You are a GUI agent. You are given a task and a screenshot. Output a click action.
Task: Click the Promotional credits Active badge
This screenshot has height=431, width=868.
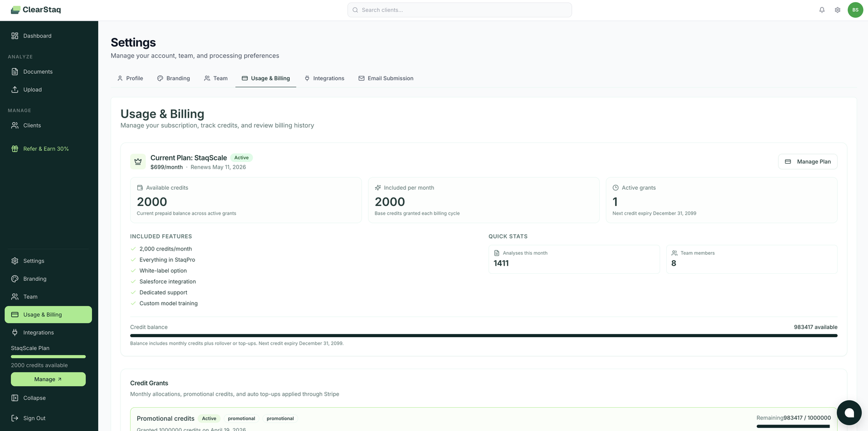pyautogui.click(x=209, y=419)
